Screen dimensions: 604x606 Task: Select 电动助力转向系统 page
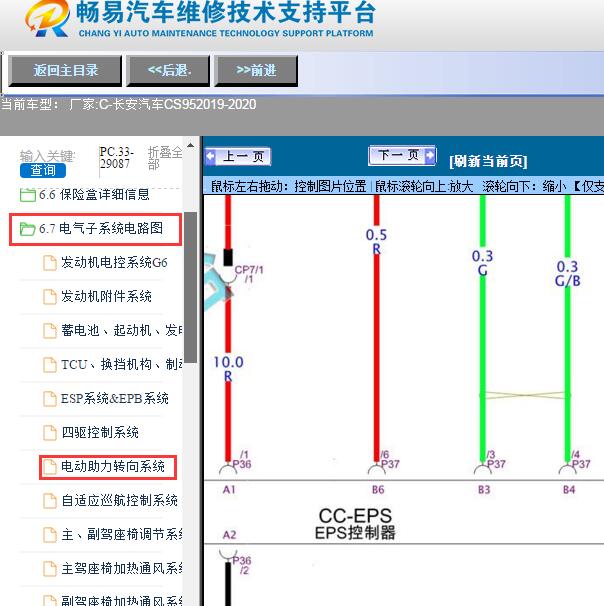click(113, 466)
